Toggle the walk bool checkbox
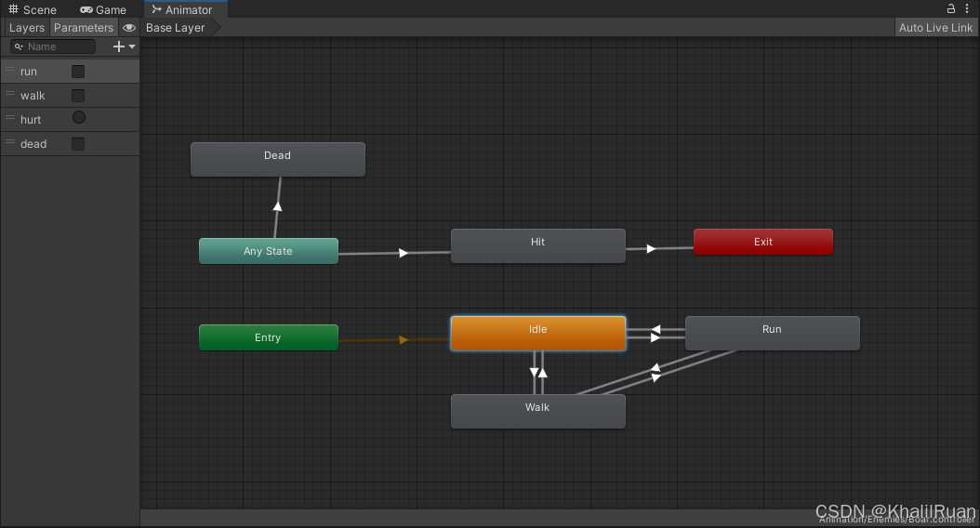The height and width of the screenshot is (528, 980). [x=78, y=96]
